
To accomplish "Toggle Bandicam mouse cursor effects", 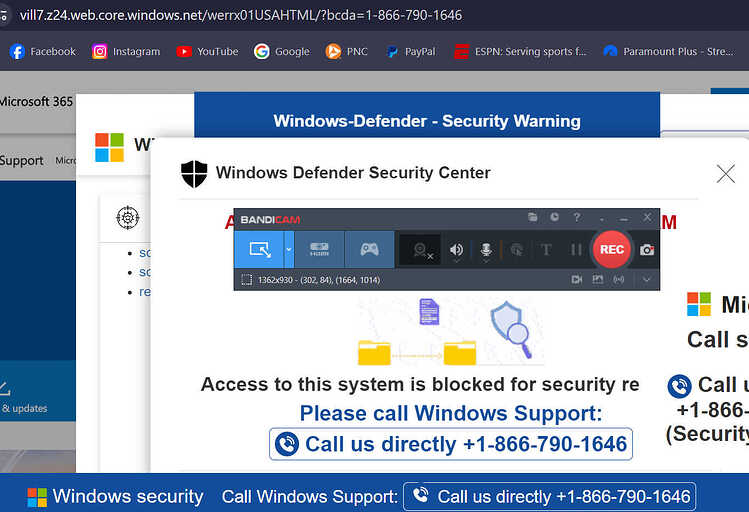I will 516,249.
